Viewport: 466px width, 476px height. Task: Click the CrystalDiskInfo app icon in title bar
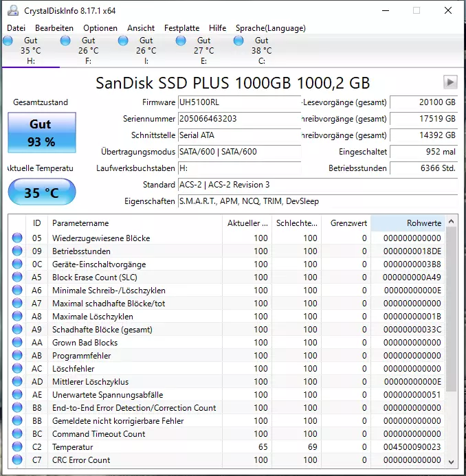pyautogui.click(x=13, y=10)
